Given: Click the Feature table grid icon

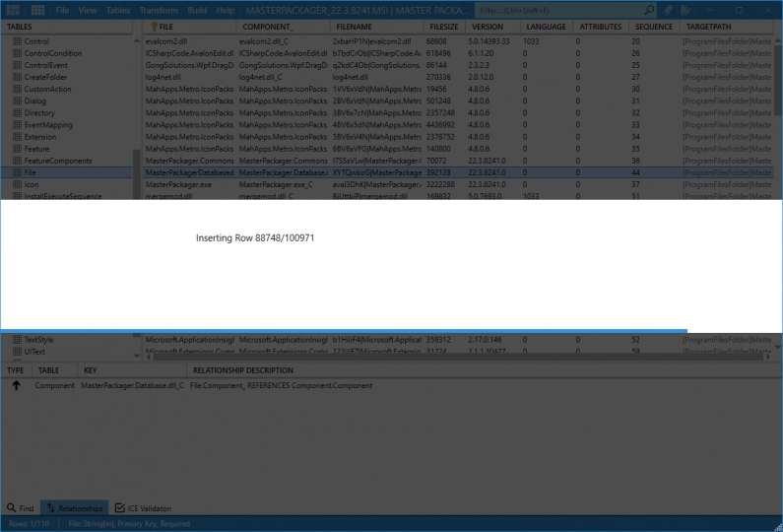Looking at the screenshot, I should click(17, 149).
